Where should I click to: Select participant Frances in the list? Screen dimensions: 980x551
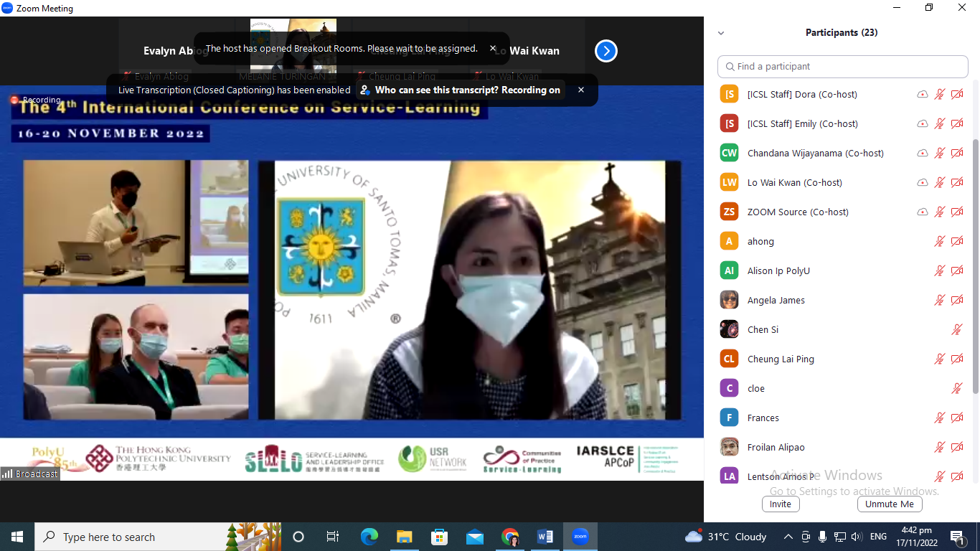coord(842,418)
